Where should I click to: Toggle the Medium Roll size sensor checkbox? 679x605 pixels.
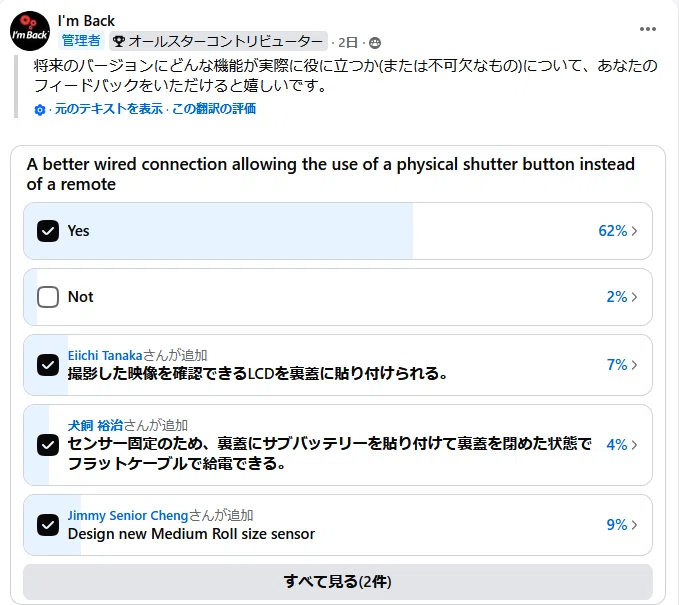coord(48,525)
